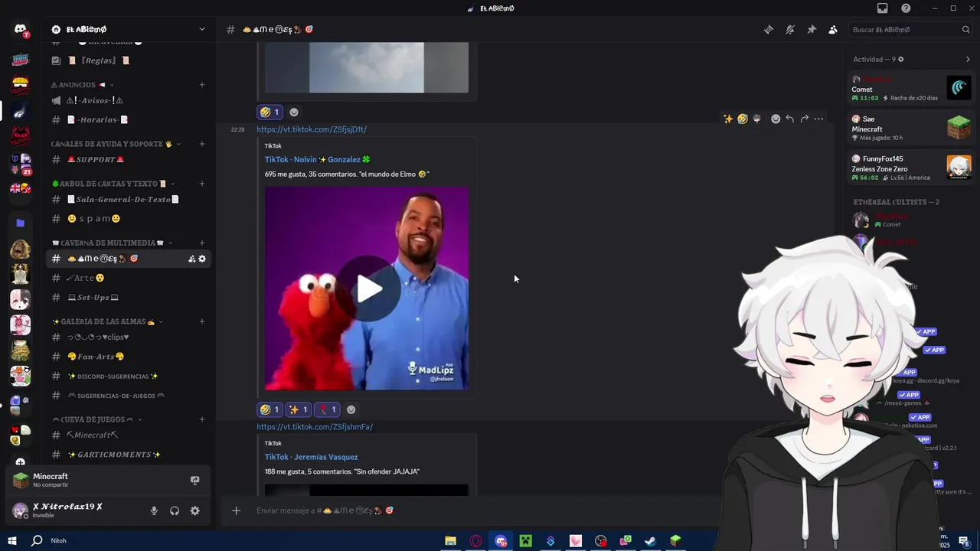Edit memes channel settings gear
The height and width of the screenshot is (551, 980).
point(202,259)
